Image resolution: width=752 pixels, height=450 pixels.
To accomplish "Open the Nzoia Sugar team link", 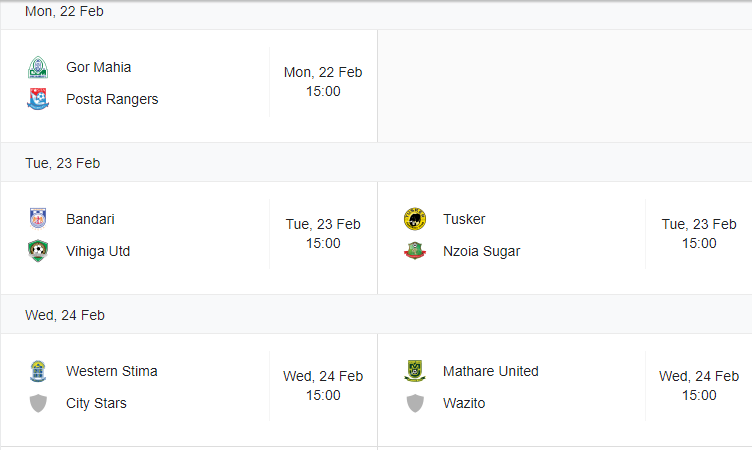I will [482, 251].
